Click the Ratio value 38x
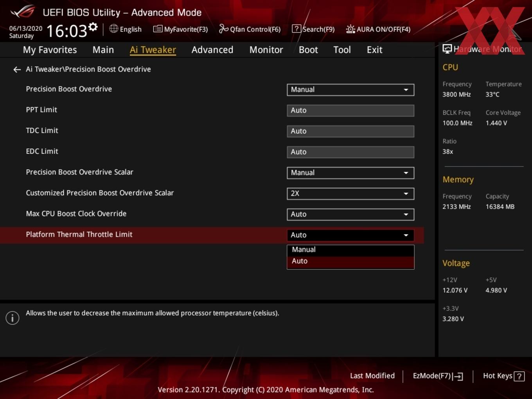The image size is (532, 399). (x=448, y=151)
